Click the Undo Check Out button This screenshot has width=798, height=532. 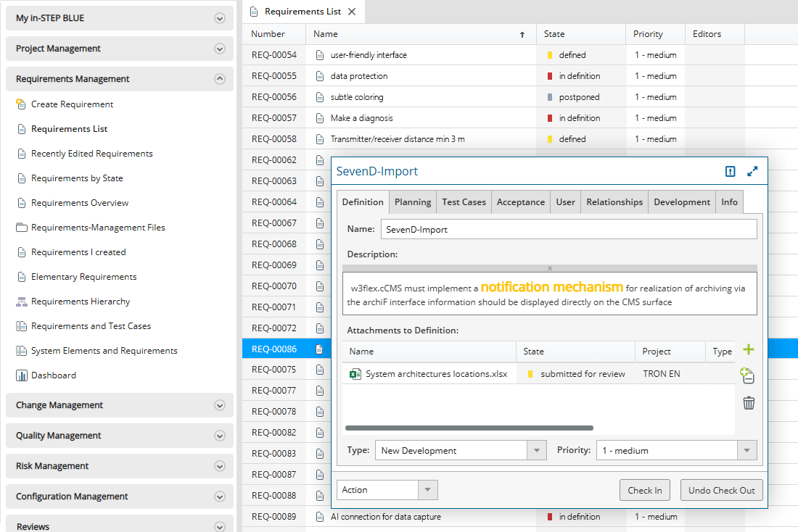721,490
